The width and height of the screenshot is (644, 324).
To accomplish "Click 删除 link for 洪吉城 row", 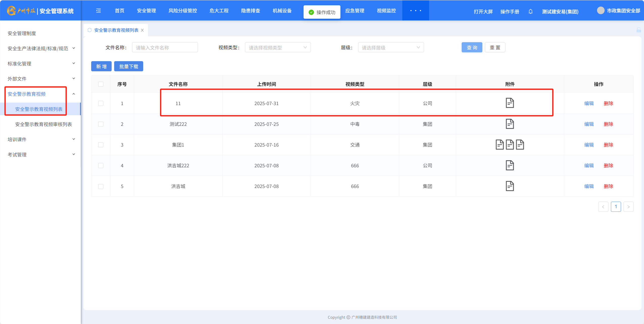I will pos(608,186).
